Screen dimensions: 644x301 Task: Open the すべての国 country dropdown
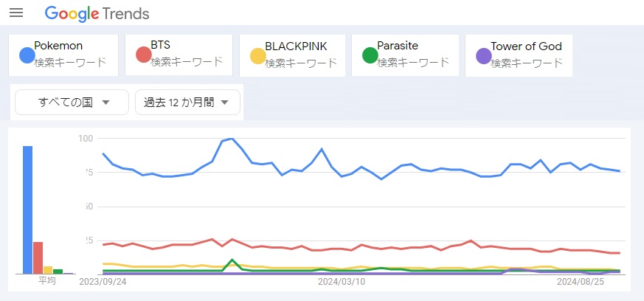click(72, 103)
